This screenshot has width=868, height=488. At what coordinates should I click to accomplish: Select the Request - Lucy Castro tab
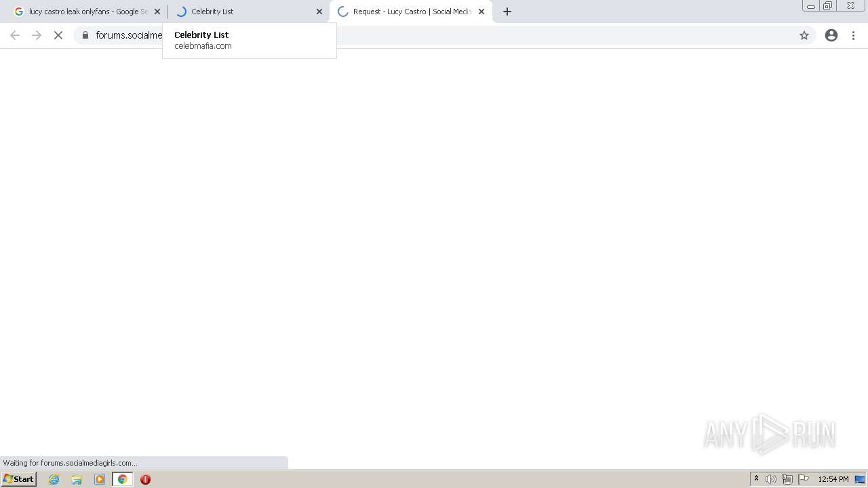410,12
